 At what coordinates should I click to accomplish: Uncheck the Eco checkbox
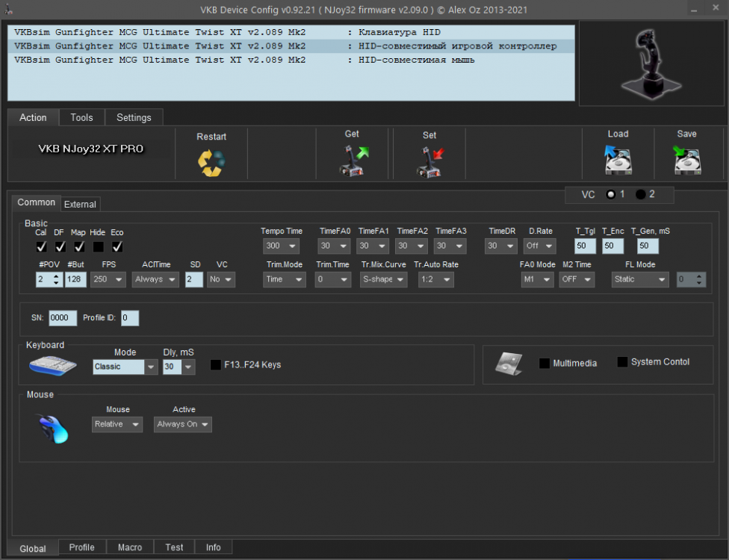(117, 246)
